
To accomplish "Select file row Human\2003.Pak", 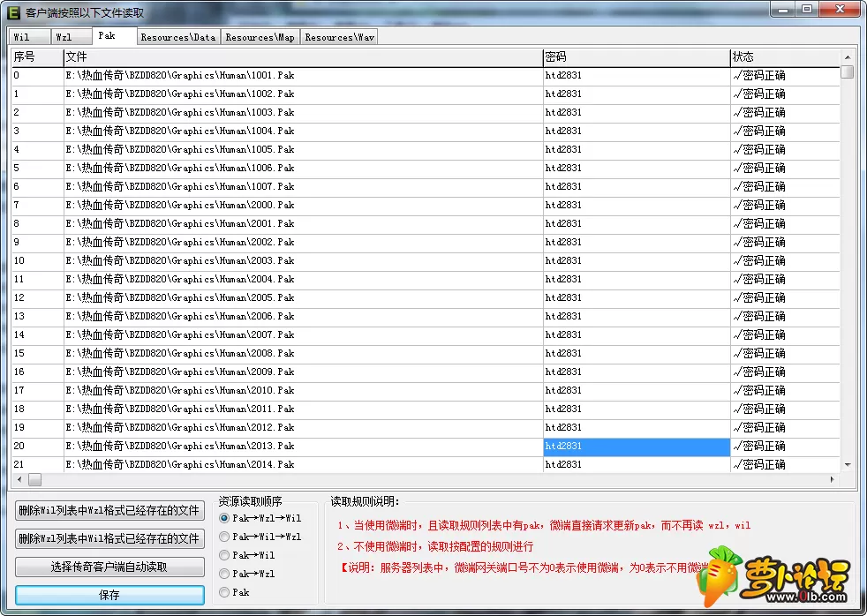I will (x=426, y=260).
